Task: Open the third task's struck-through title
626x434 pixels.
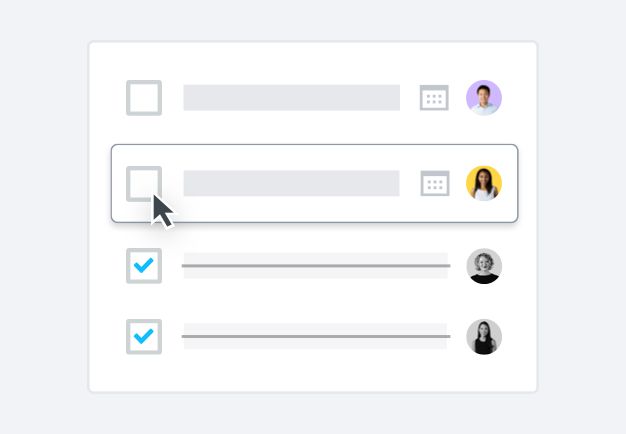Action: pyautogui.click(x=315, y=266)
